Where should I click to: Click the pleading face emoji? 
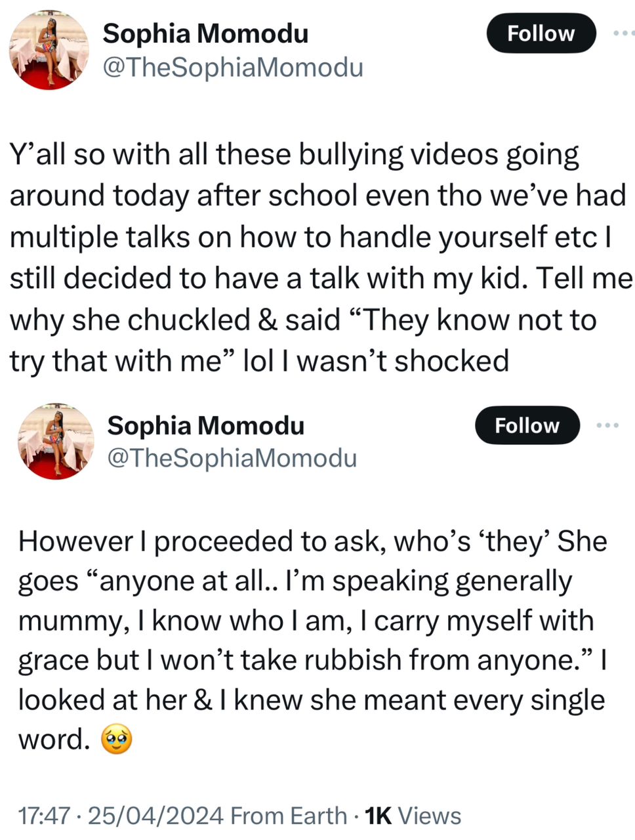point(117,740)
